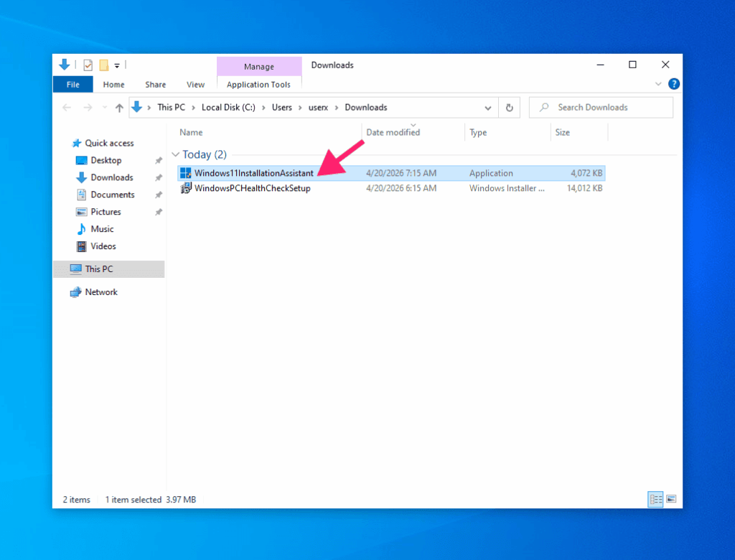Viewport: 735px width, 560px height.
Task: Open Videos in the navigation pane
Action: [x=103, y=246]
